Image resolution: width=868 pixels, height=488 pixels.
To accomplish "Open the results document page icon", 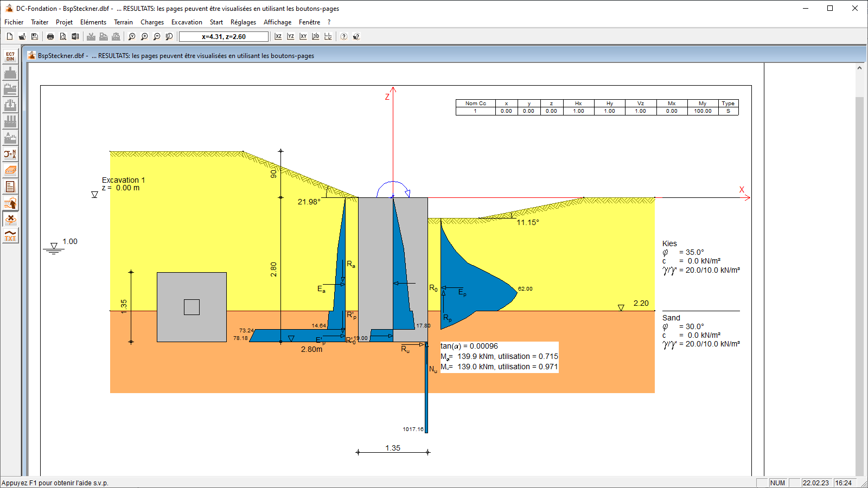I will [x=10, y=187].
